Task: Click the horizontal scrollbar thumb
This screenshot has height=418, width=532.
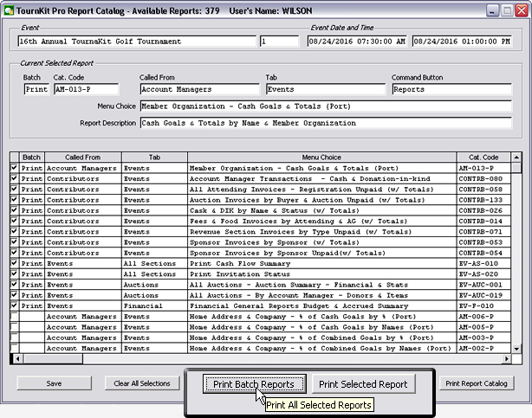Action: click(53, 358)
